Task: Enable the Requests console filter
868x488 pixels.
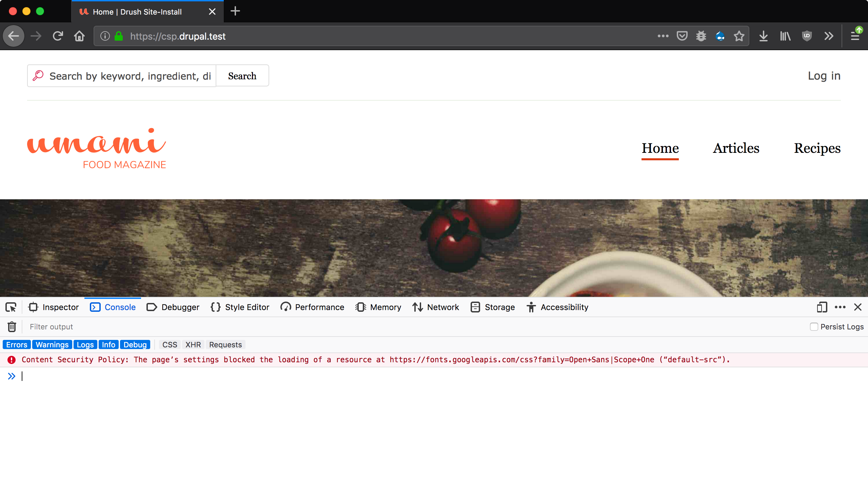Action: pyautogui.click(x=225, y=345)
